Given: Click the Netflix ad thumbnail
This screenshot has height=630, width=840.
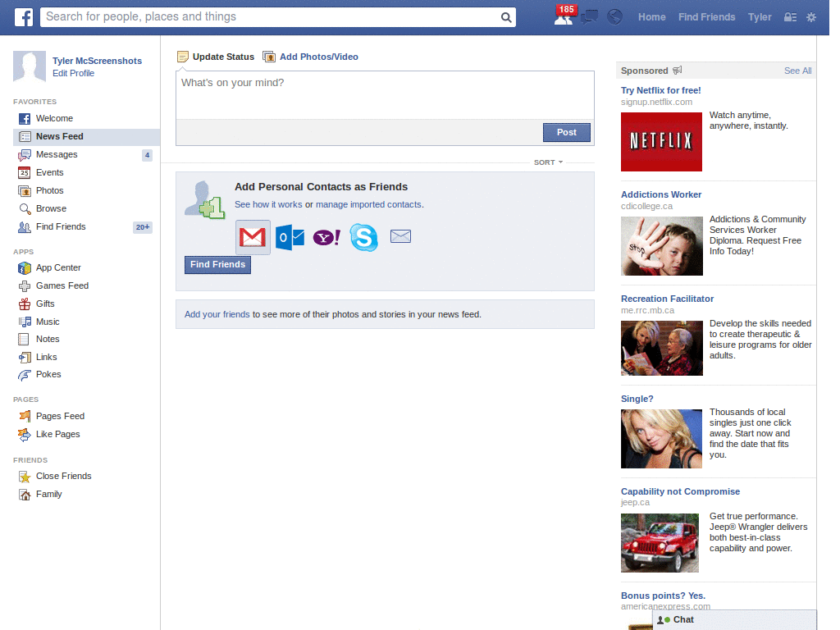Looking at the screenshot, I should [661, 142].
